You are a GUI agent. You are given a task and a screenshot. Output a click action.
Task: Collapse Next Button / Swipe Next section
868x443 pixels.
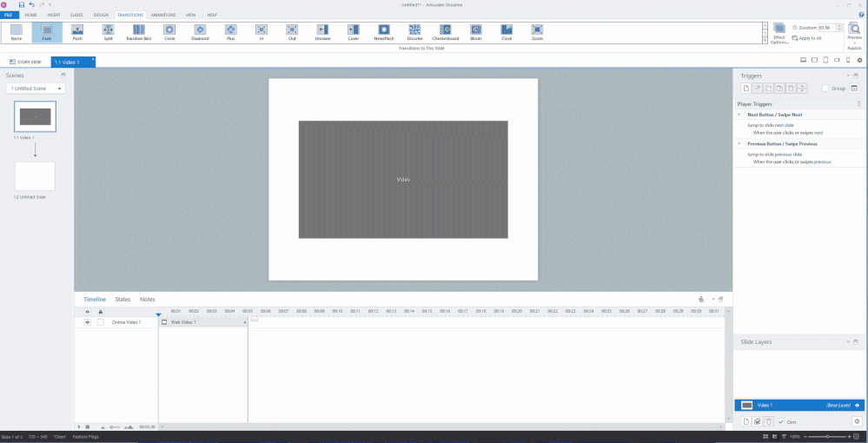click(x=739, y=115)
